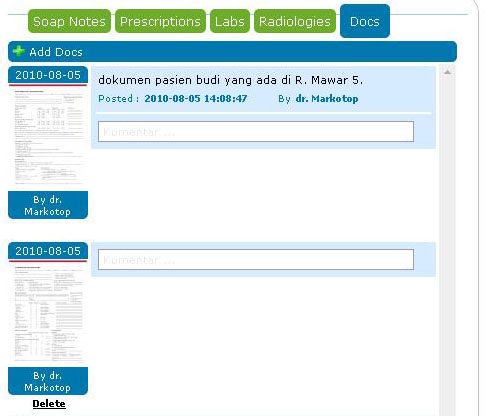Select the second 2010-08-05 date header
This screenshot has width=494, height=416.
[x=48, y=251]
